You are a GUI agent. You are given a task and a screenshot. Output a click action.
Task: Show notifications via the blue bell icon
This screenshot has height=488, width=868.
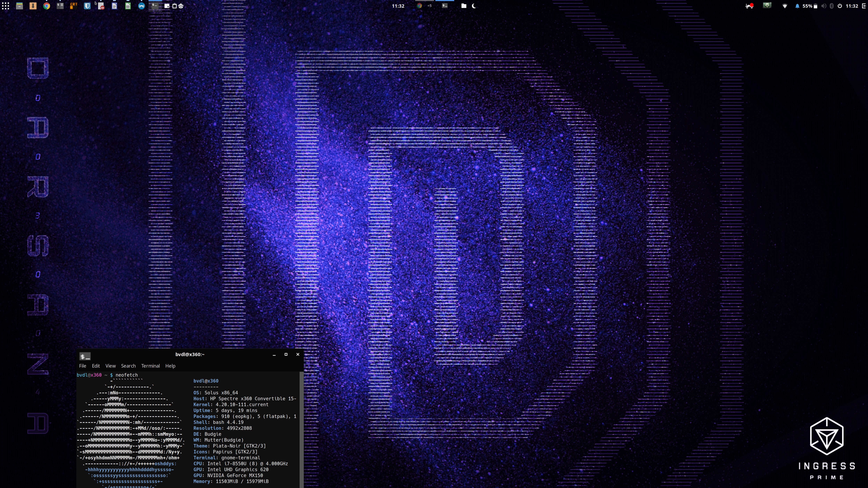797,6
